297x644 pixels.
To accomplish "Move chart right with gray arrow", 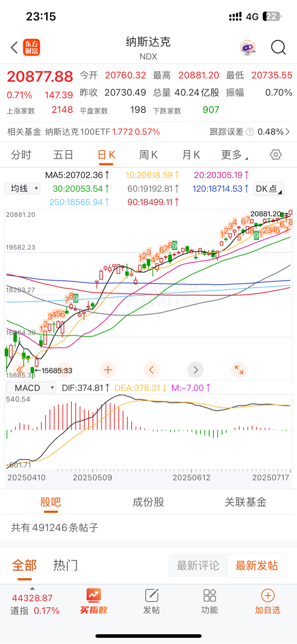I will point(195,370).
